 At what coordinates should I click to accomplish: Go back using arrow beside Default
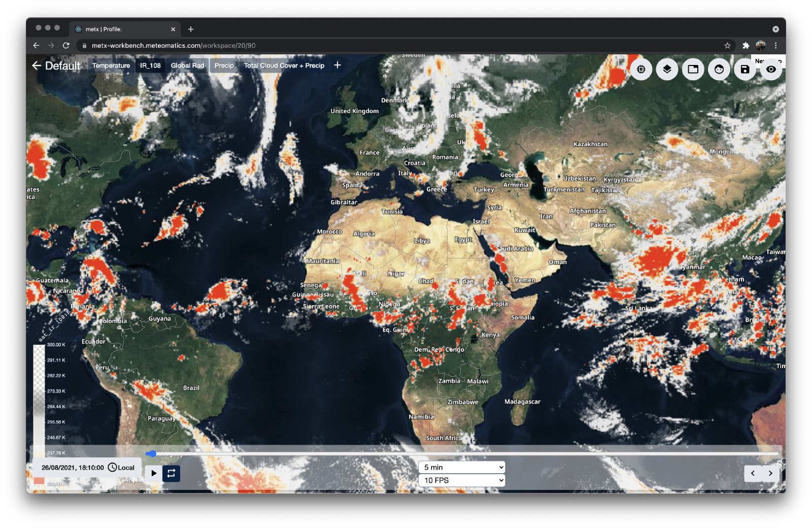coord(37,65)
